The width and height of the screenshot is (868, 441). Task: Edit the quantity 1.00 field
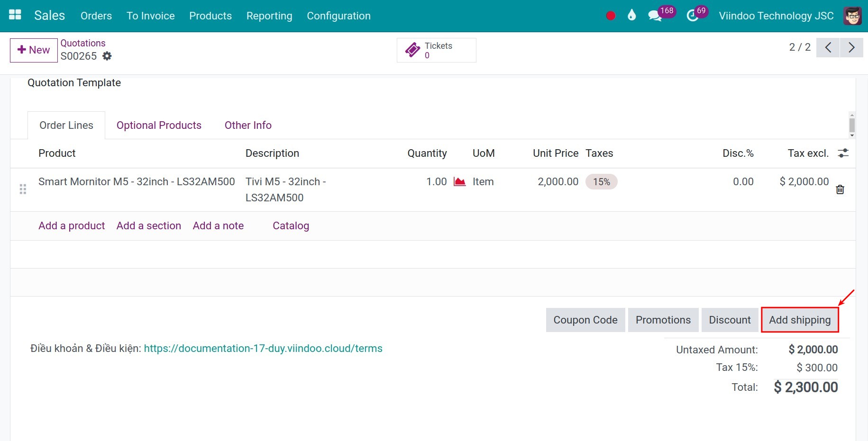click(436, 181)
